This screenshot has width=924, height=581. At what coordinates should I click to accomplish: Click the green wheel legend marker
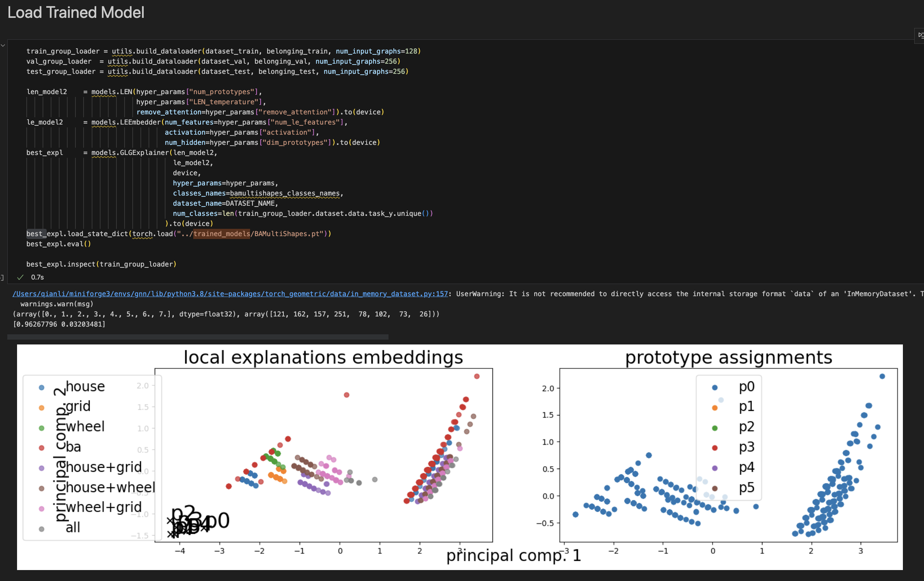point(41,428)
